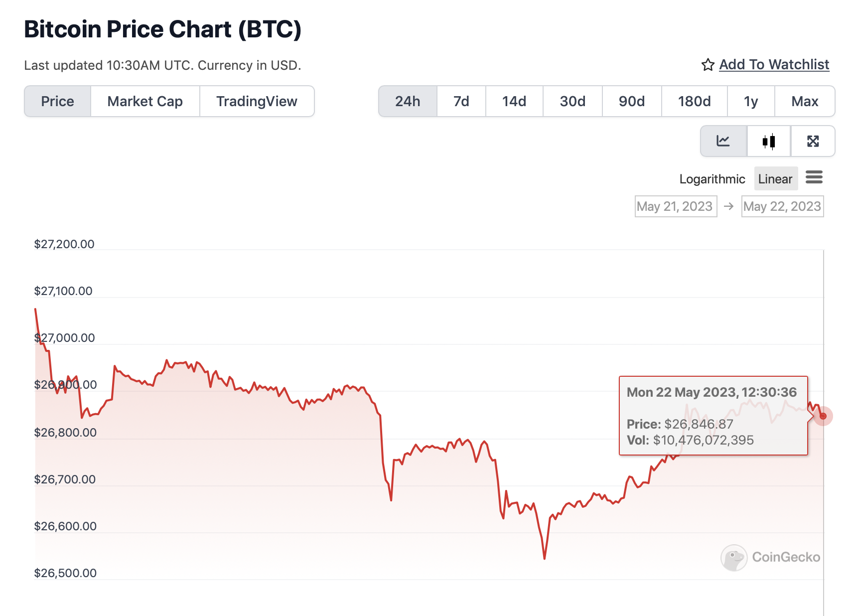
Task: Select the 24h time range
Action: pos(408,101)
